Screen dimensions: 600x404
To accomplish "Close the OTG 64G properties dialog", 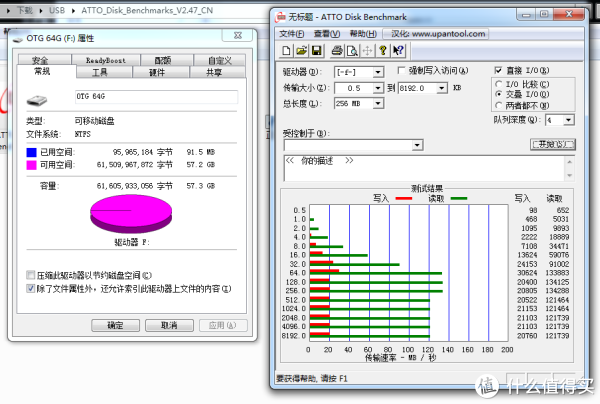I will pyautogui.click(x=238, y=36).
